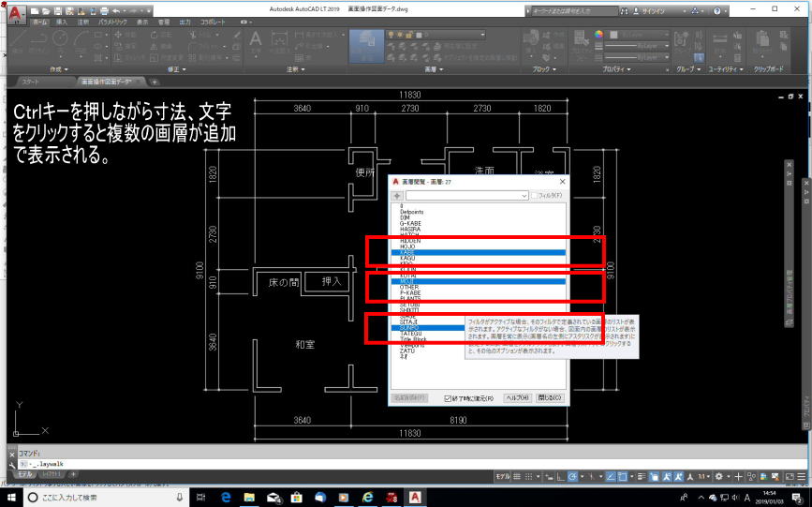Click the 閉じる(C) button in dialog

(x=549, y=397)
